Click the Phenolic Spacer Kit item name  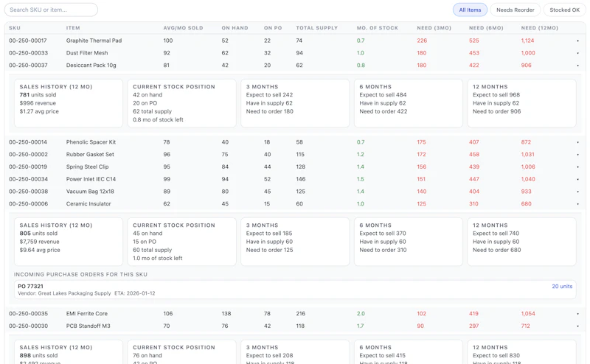[91, 142]
